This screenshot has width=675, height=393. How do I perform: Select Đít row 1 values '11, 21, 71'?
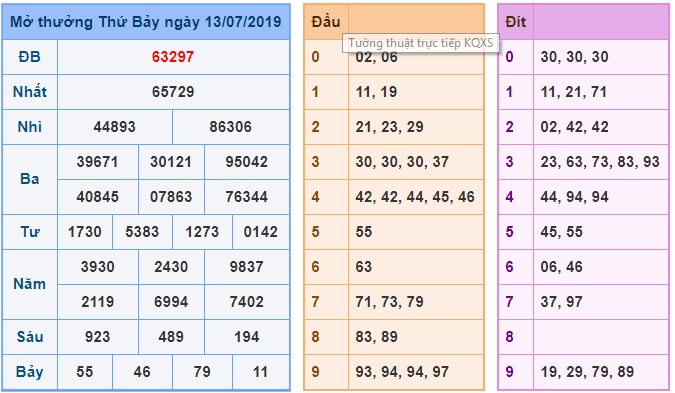(x=574, y=92)
